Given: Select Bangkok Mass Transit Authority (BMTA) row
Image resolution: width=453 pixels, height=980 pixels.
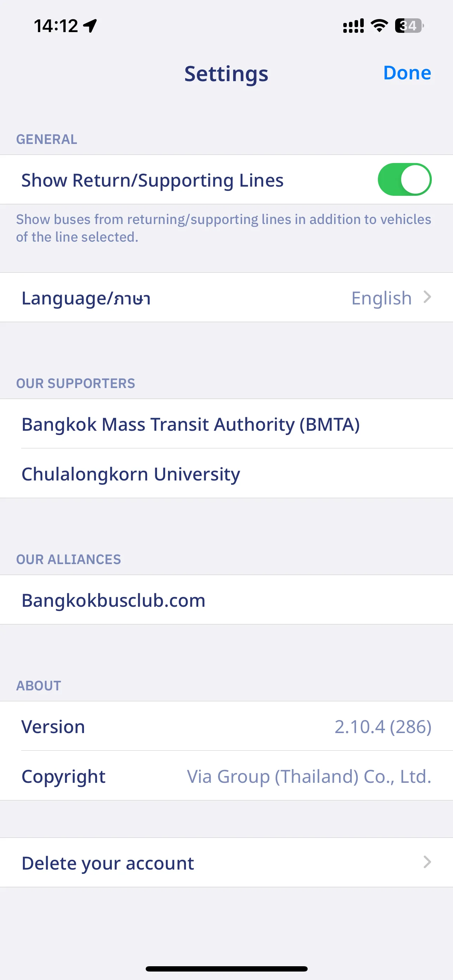Looking at the screenshot, I should 226,424.
